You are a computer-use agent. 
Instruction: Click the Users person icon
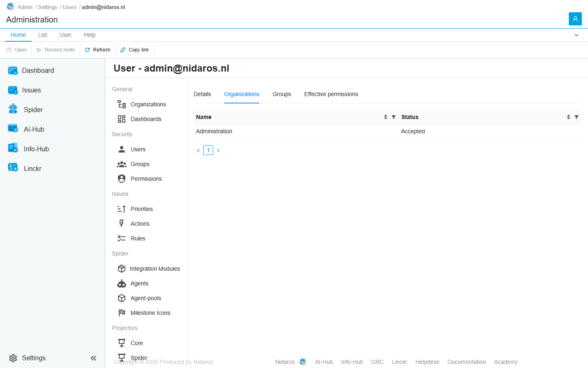122,149
